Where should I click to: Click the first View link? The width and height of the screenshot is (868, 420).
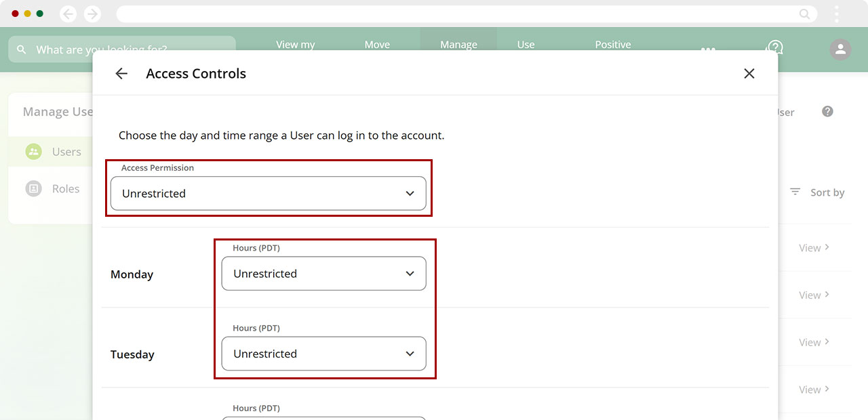(814, 248)
